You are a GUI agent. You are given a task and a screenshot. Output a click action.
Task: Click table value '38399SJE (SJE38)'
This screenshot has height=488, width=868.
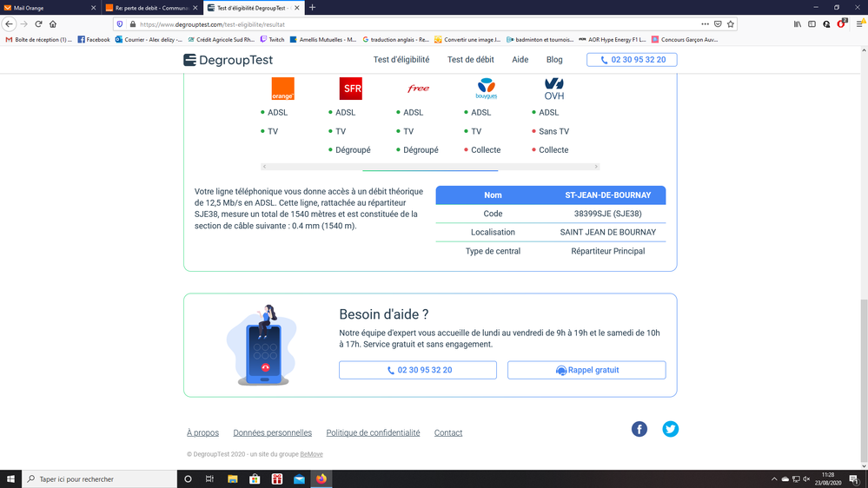coord(608,214)
